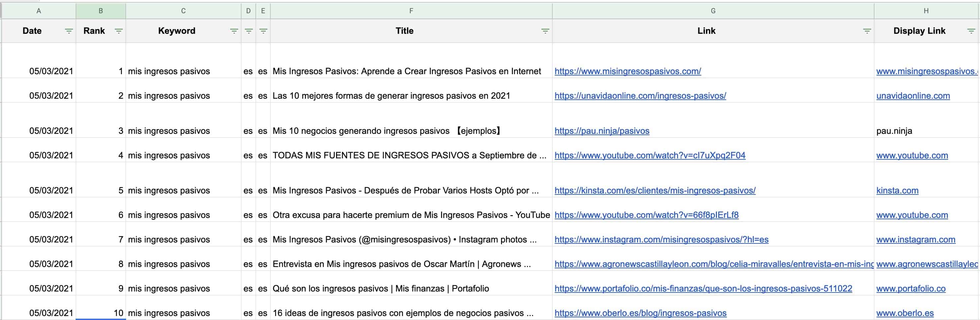Click the www.misingresospasivos display link

[x=927, y=71]
